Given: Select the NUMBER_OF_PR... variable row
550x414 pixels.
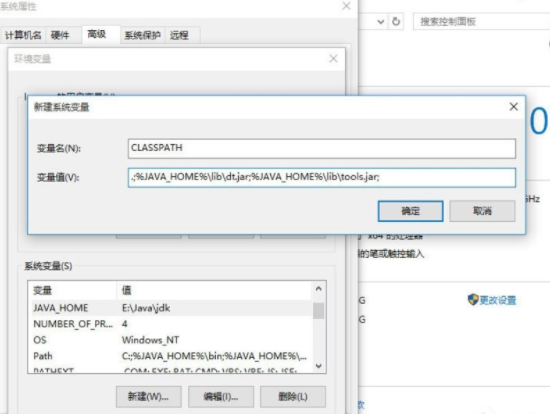Looking at the screenshot, I should 172,324.
